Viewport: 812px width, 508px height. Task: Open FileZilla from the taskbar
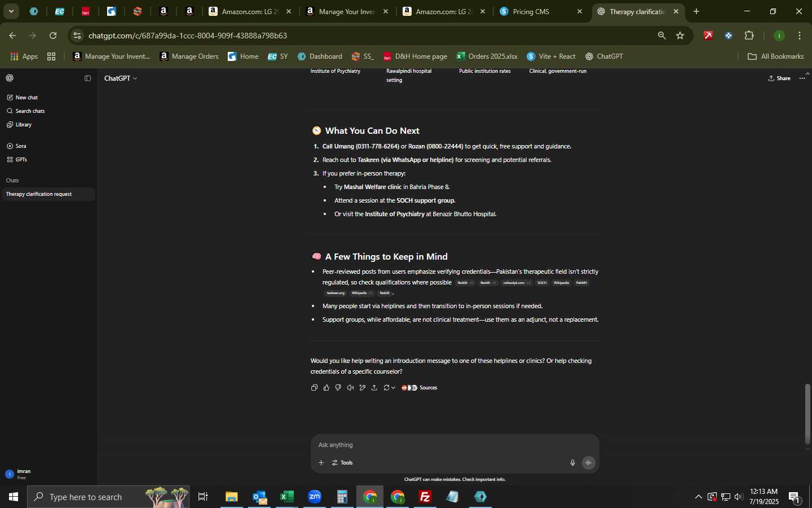(x=425, y=497)
